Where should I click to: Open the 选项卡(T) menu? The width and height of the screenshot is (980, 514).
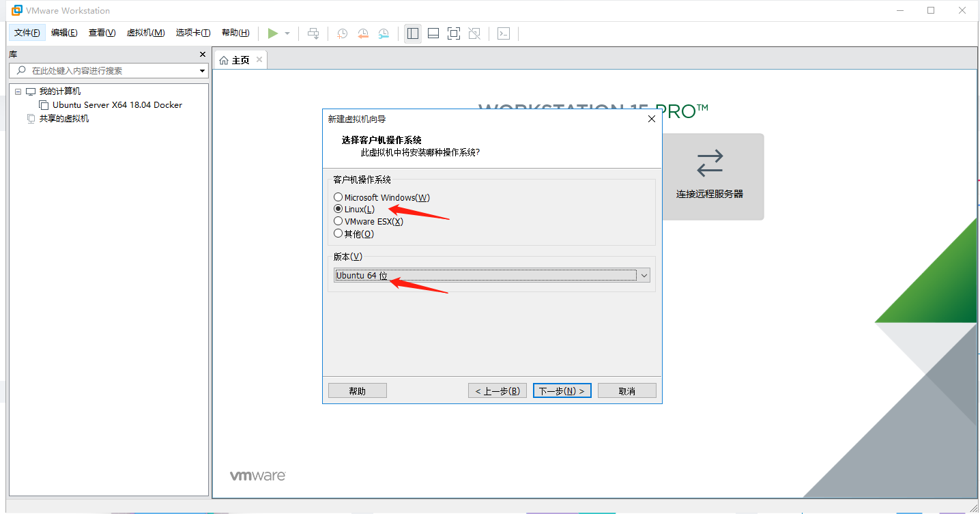point(193,33)
